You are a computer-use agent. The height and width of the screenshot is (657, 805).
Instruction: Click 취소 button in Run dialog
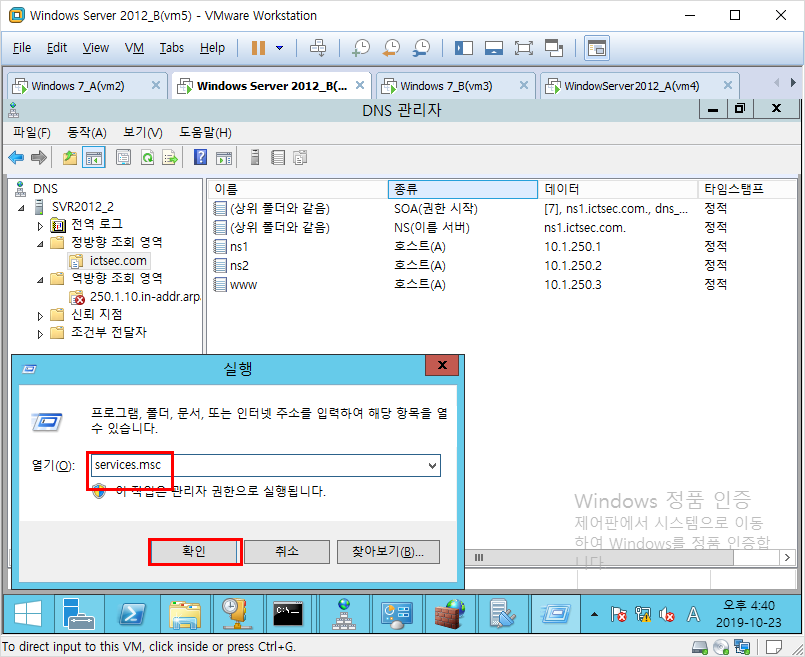click(287, 551)
